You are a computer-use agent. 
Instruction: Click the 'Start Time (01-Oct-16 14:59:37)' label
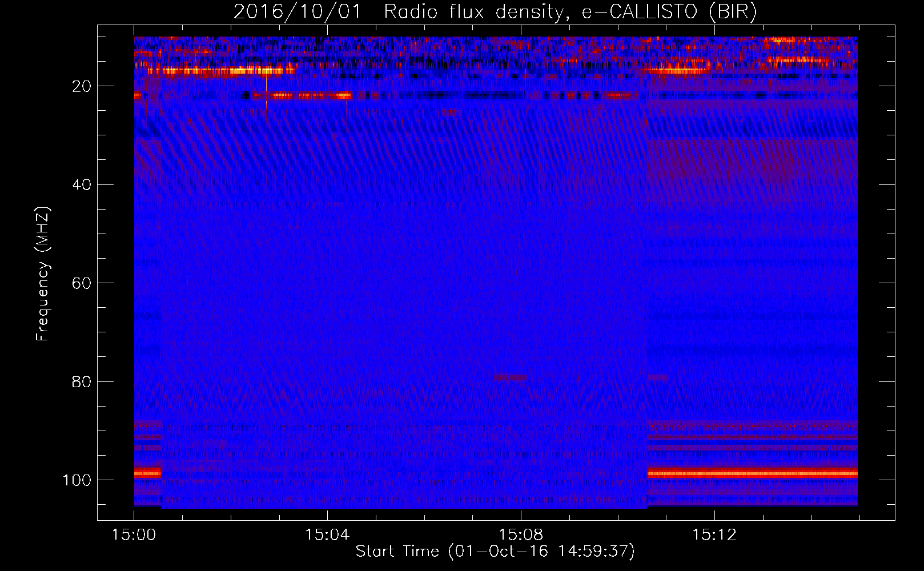(x=495, y=552)
